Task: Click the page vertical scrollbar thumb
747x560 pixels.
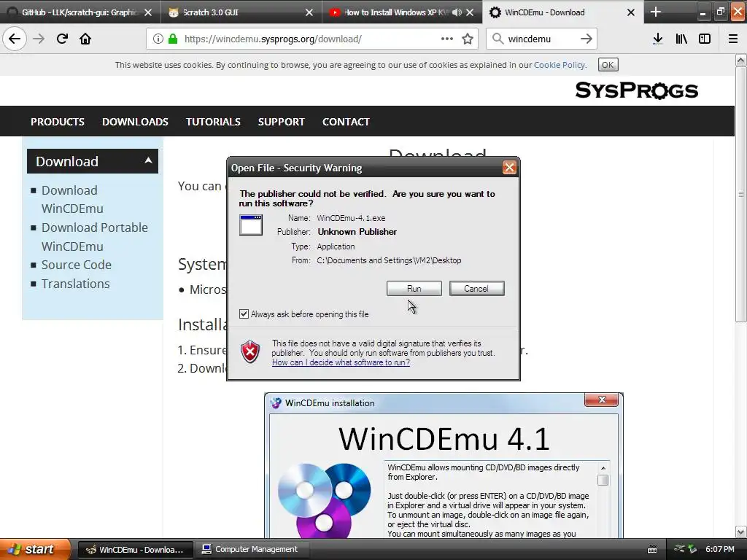Action: pyautogui.click(x=740, y=194)
